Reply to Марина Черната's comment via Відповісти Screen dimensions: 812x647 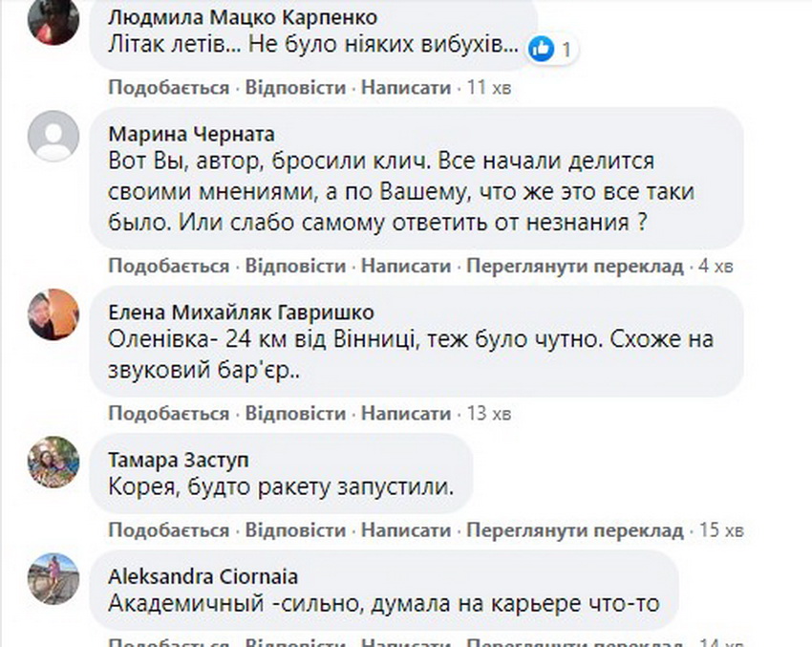[295, 265]
